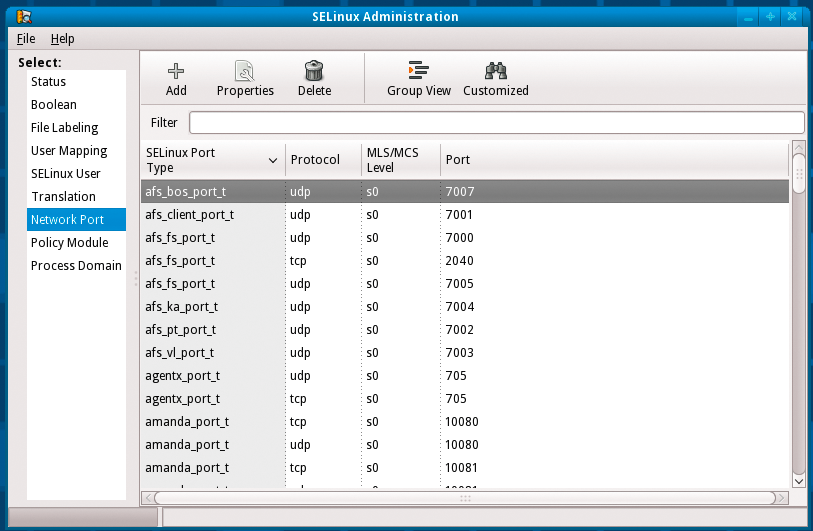
Task: Switch to Group View
Action: point(418,79)
